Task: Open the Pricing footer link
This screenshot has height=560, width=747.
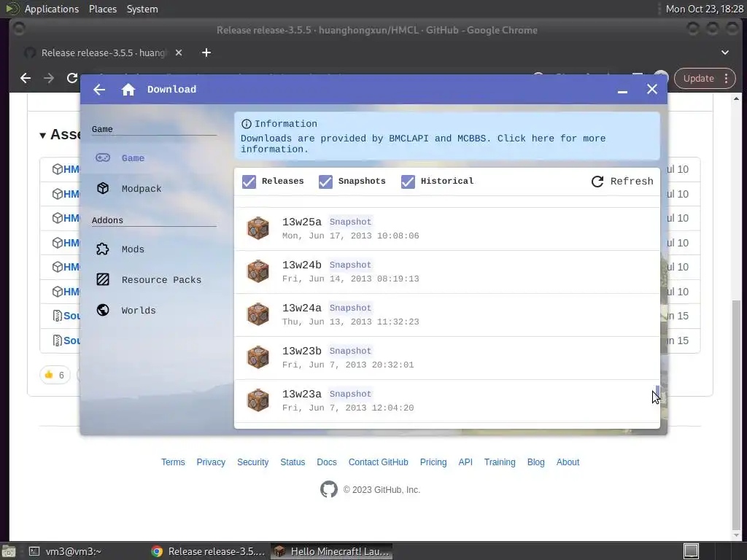Action: coord(433,462)
